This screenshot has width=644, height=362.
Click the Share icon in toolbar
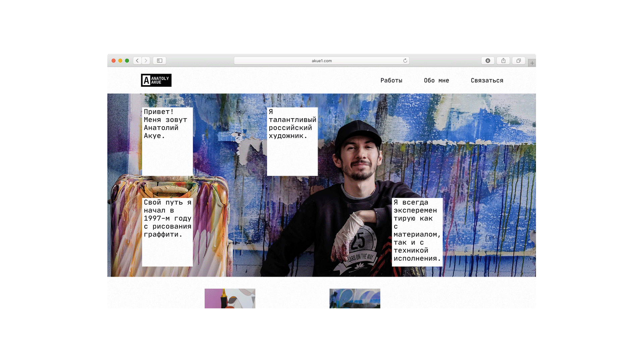[503, 61]
